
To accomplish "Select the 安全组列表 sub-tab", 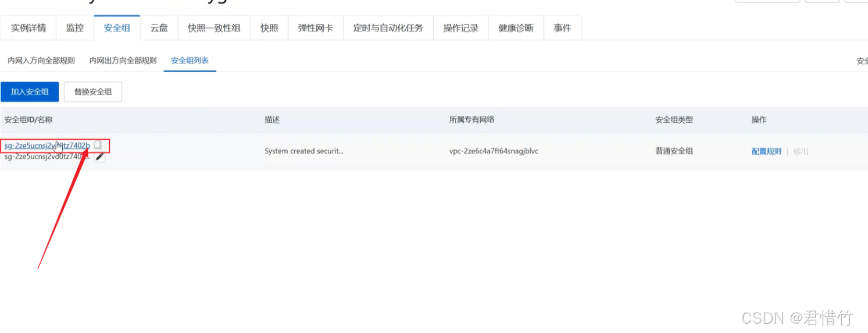I will 190,61.
